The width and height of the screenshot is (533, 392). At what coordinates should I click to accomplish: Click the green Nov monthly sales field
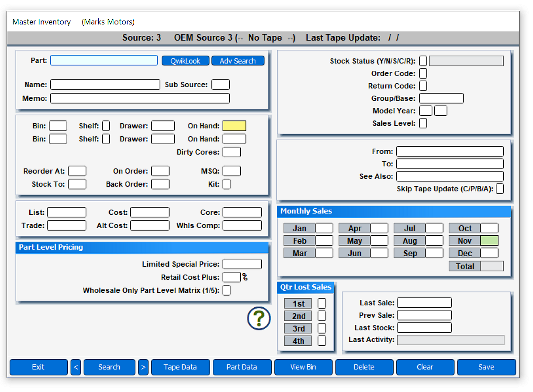click(489, 241)
